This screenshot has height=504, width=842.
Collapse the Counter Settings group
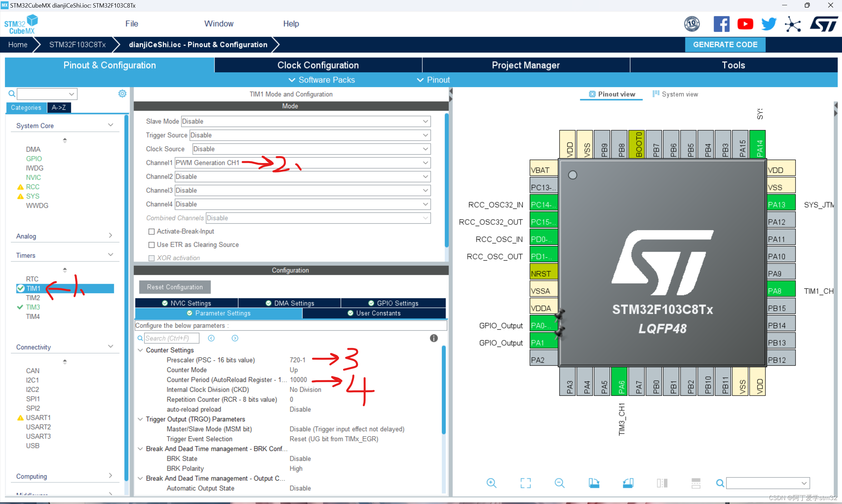click(x=140, y=350)
